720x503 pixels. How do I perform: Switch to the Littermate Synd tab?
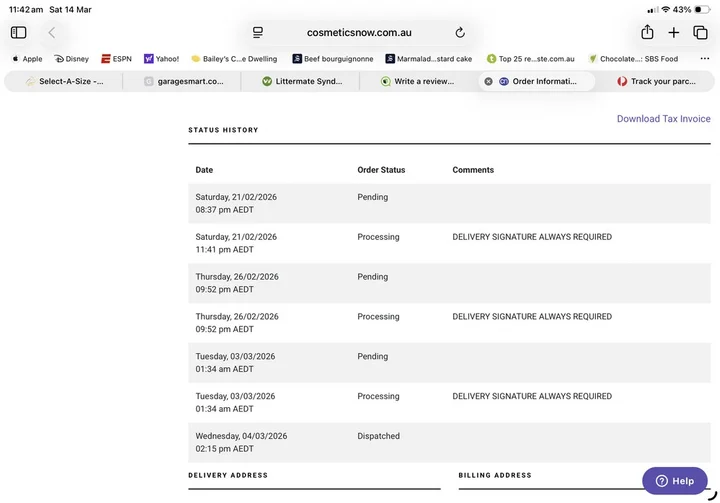[302, 81]
